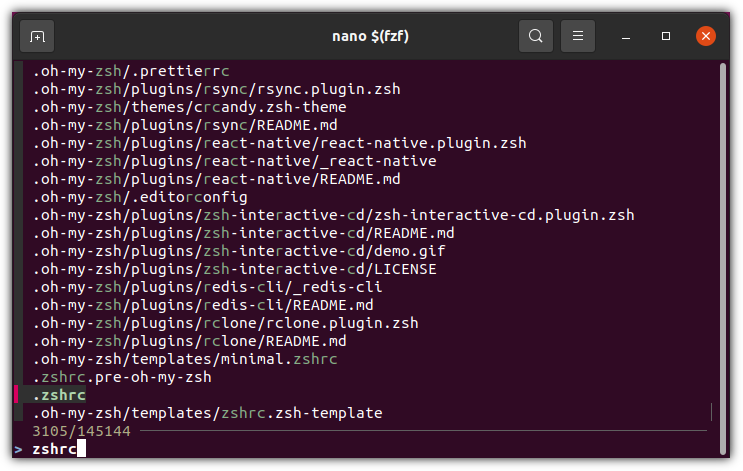Open the terminal search
This screenshot has height=471, width=743.
[x=535, y=36]
